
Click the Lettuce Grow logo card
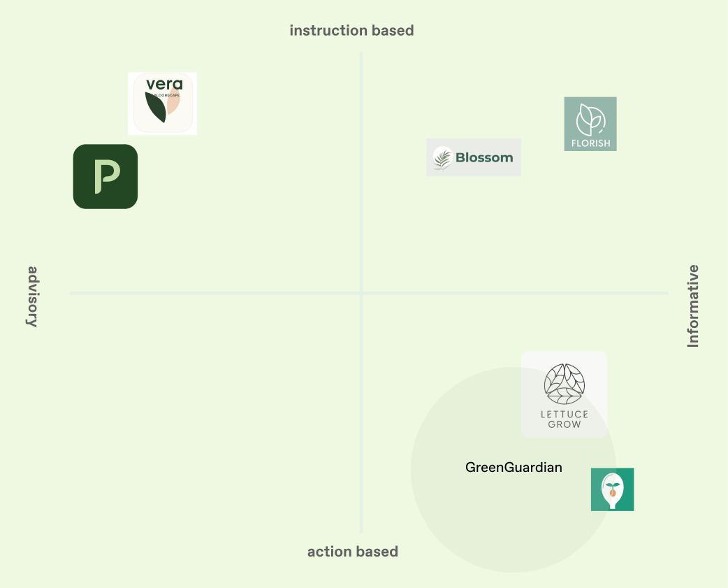click(564, 395)
